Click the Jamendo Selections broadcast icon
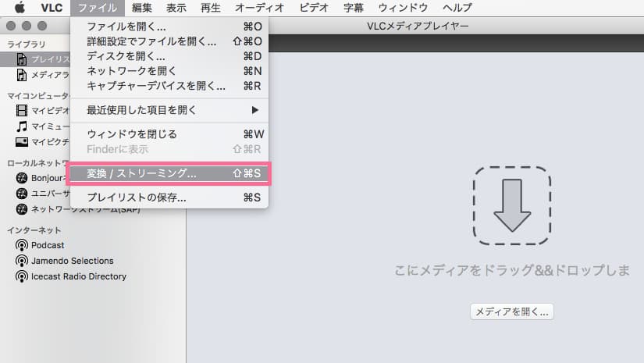The image size is (644, 363). 22,262
